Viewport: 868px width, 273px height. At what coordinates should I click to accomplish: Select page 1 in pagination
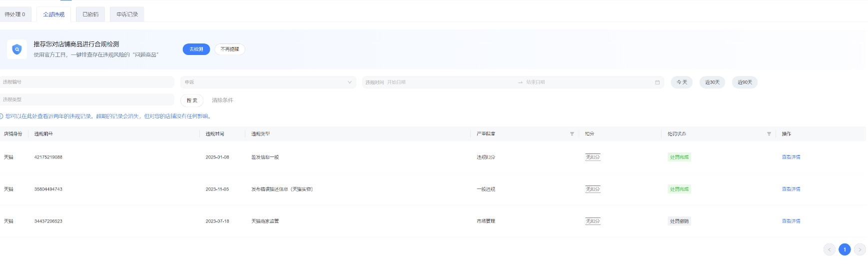coord(845,249)
